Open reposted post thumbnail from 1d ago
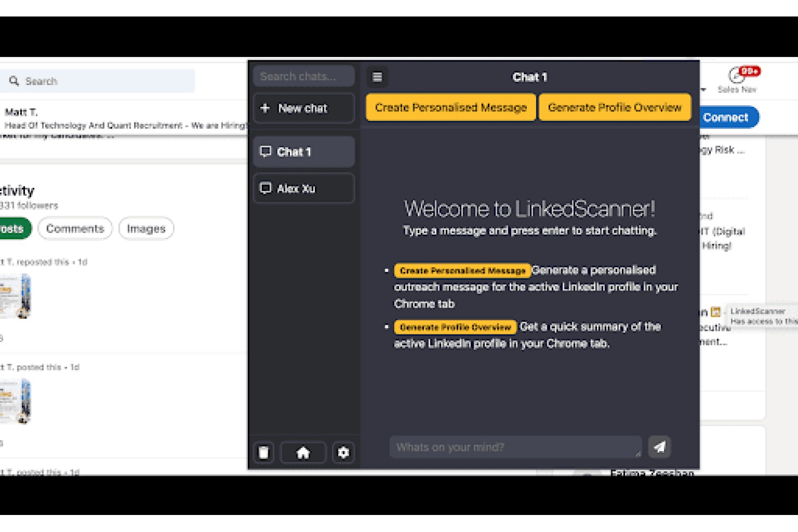The image size is (798, 532). point(15,296)
